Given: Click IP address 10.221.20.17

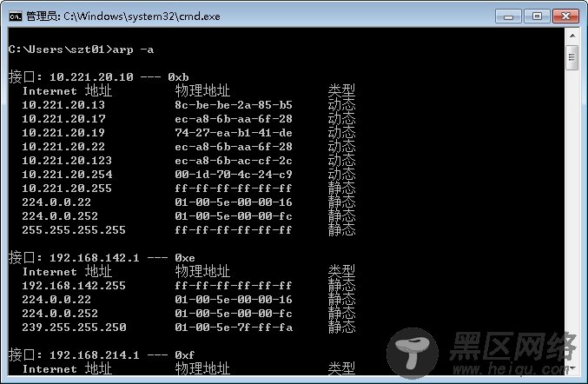Looking at the screenshot, I should click(x=63, y=118).
